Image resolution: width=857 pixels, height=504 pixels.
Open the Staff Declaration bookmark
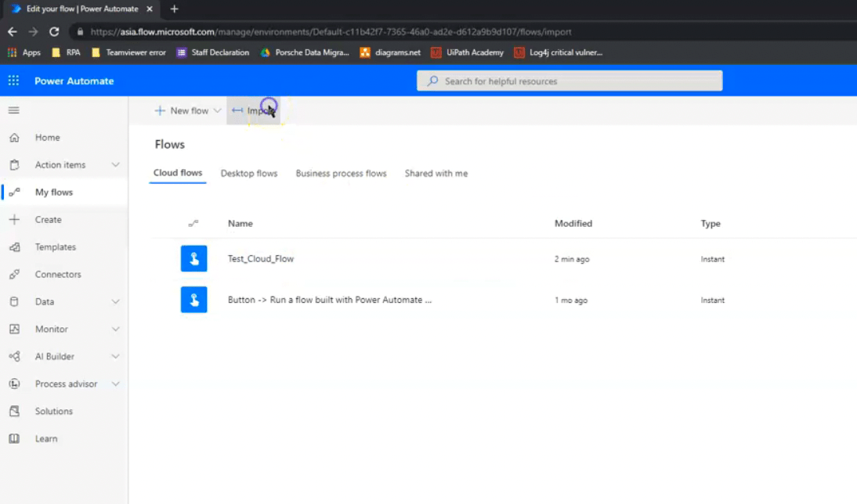click(213, 52)
